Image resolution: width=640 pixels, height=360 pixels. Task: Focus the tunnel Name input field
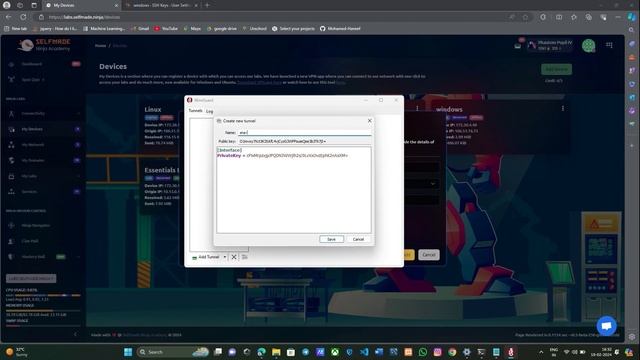[304, 133]
